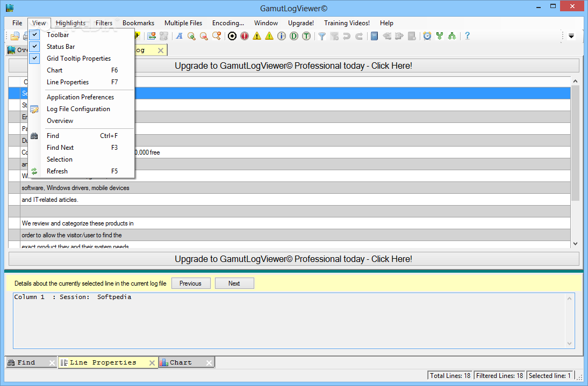Click the blue info 'i' circle icon
This screenshot has height=386, width=588.
282,36
